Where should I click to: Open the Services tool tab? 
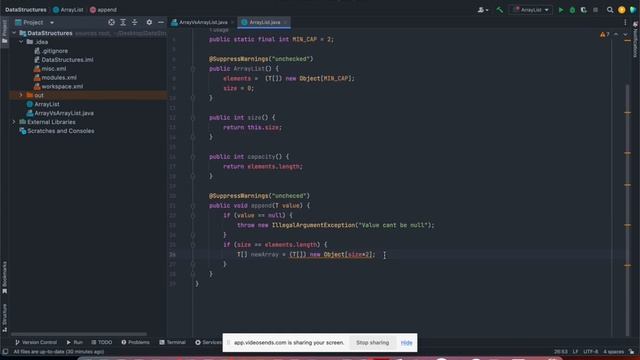(x=208, y=342)
